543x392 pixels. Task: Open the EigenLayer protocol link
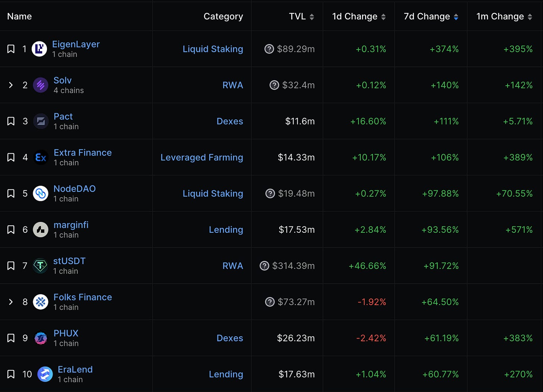76,44
